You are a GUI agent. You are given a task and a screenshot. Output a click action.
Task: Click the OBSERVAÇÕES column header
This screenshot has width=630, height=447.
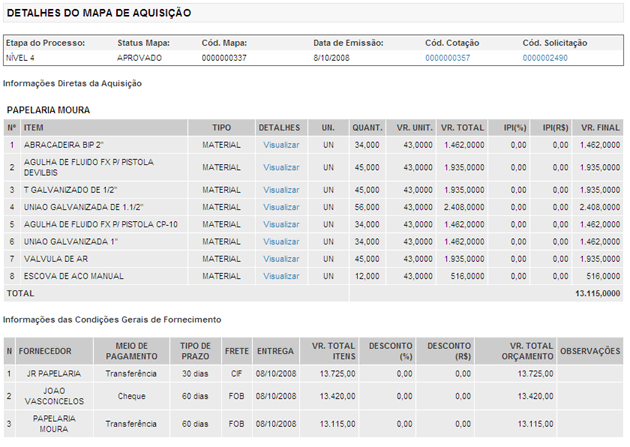pos(591,351)
